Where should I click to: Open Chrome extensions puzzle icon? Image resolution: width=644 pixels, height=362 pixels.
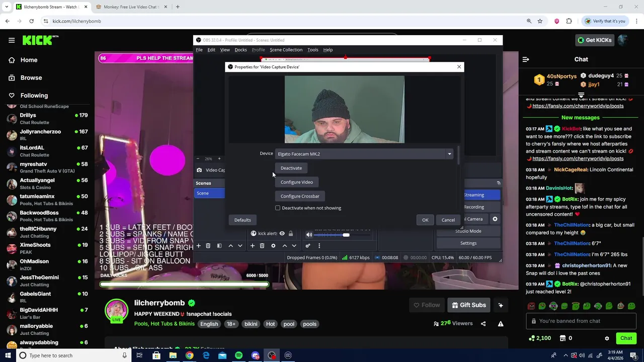pyautogui.click(x=569, y=21)
